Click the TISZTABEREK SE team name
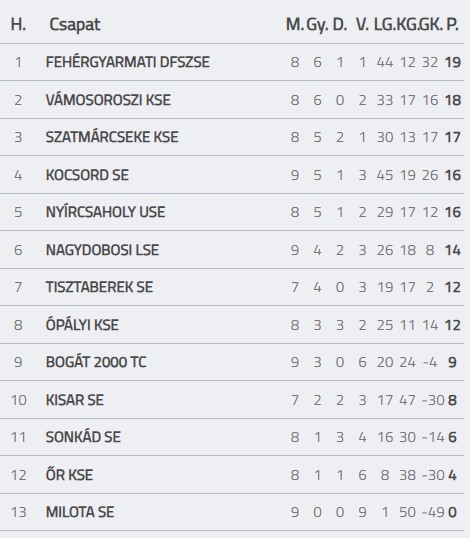Image resolution: width=470 pixels, height=538 pixels. coord(99,287)
